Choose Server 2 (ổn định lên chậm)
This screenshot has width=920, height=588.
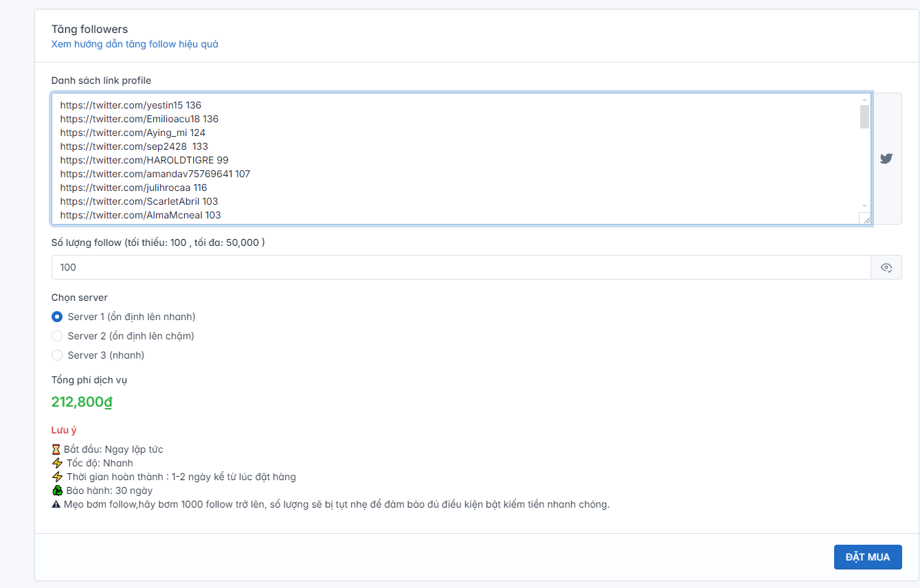(57, 336)
